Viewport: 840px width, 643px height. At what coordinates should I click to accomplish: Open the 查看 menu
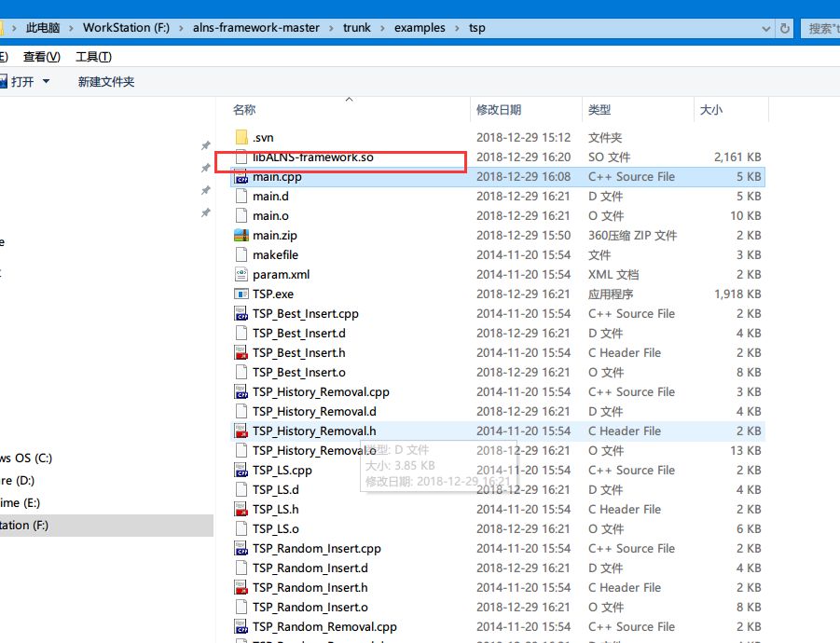point(41,56)
